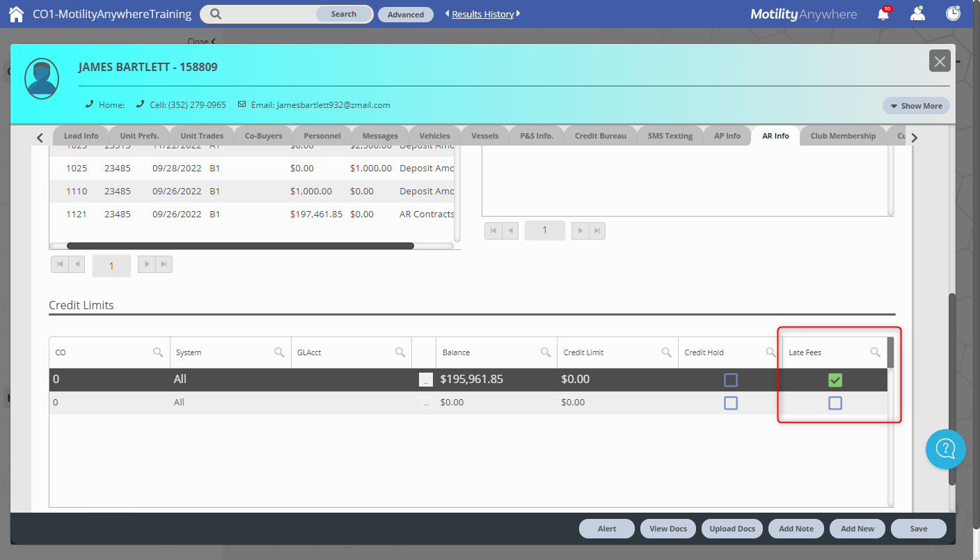The height and width of the screenshot is (560, 980).
Task: Uncheck the Late Fees checkbox on the top row
Action: pyautogui.click(x=835, y=380)
